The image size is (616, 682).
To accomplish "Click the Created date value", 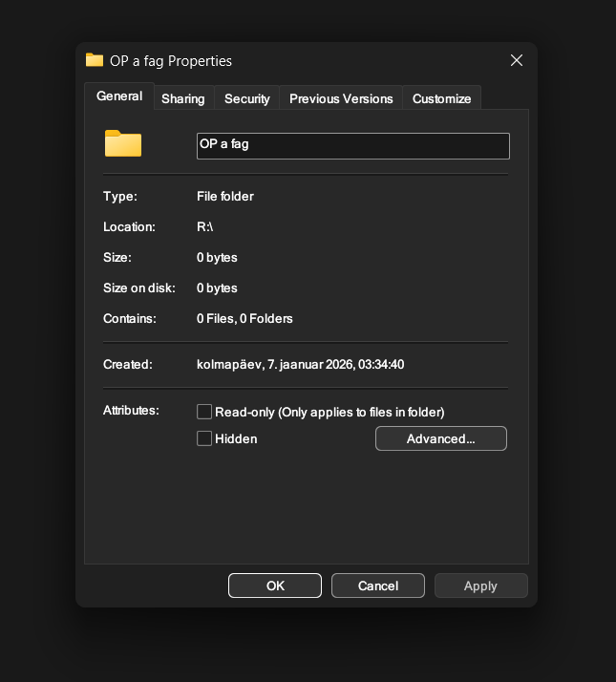I will (300, 364).
